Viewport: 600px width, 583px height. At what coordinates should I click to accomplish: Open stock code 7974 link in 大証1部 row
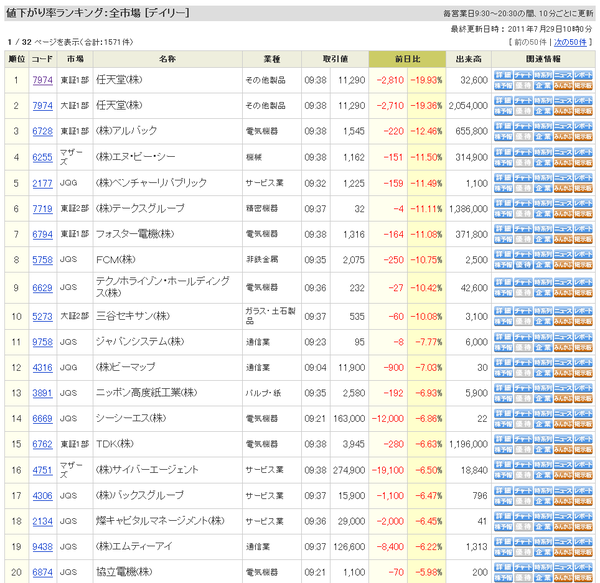[42, 106]
